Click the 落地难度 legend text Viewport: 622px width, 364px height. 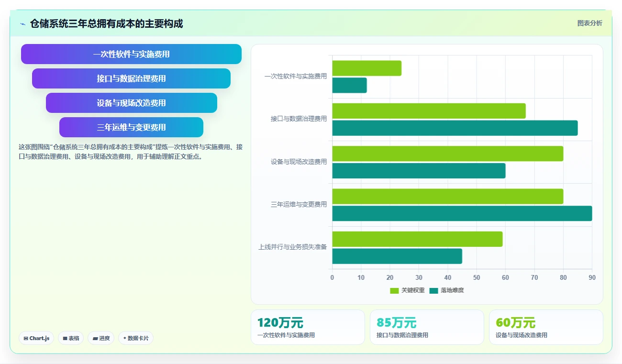point(452,290)
